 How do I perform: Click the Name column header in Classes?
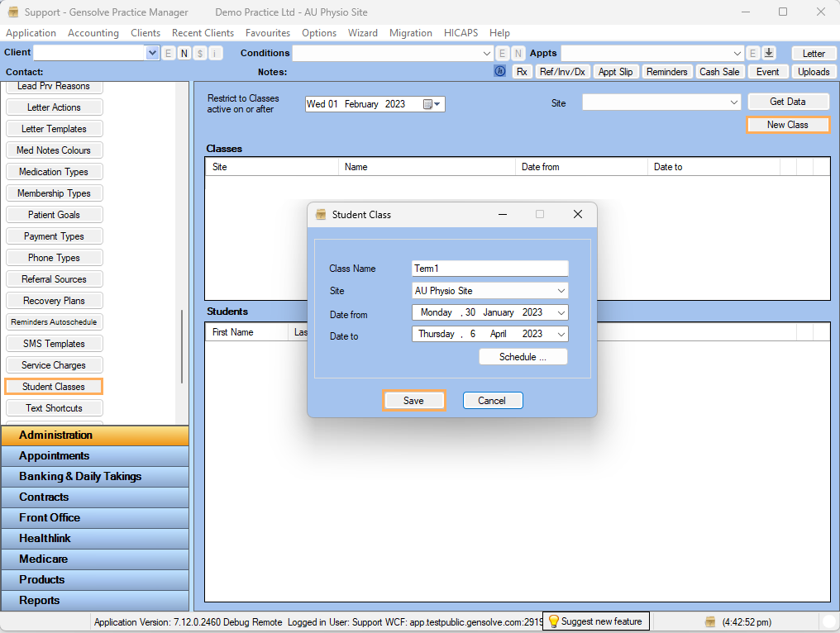427,167
